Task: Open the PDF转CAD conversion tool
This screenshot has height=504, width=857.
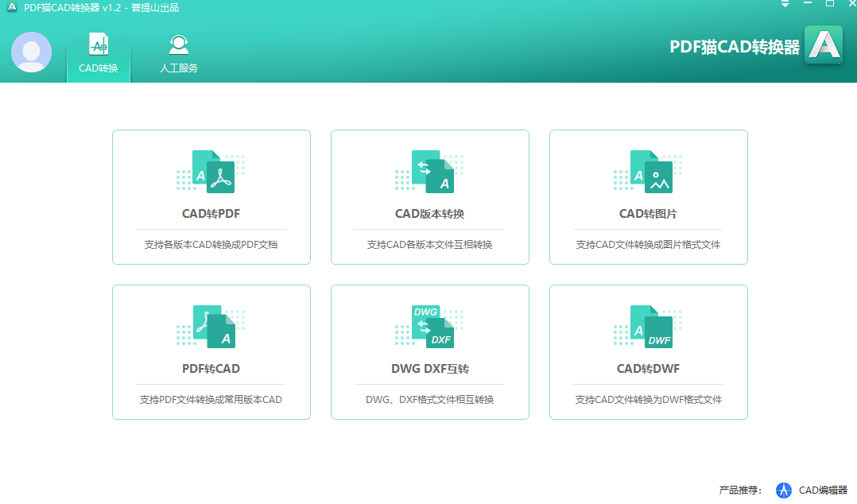Action: (211, 351)
